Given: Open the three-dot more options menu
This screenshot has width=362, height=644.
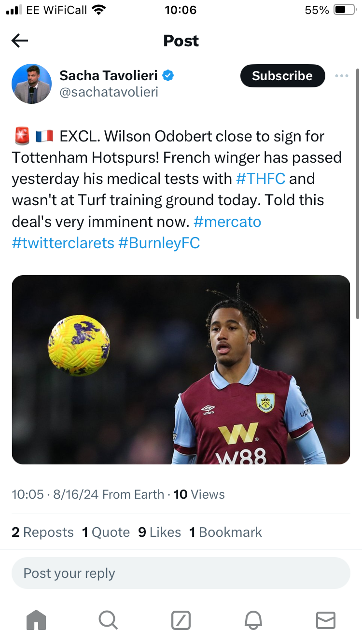Looking at the screenshot, I should [341, 76].
